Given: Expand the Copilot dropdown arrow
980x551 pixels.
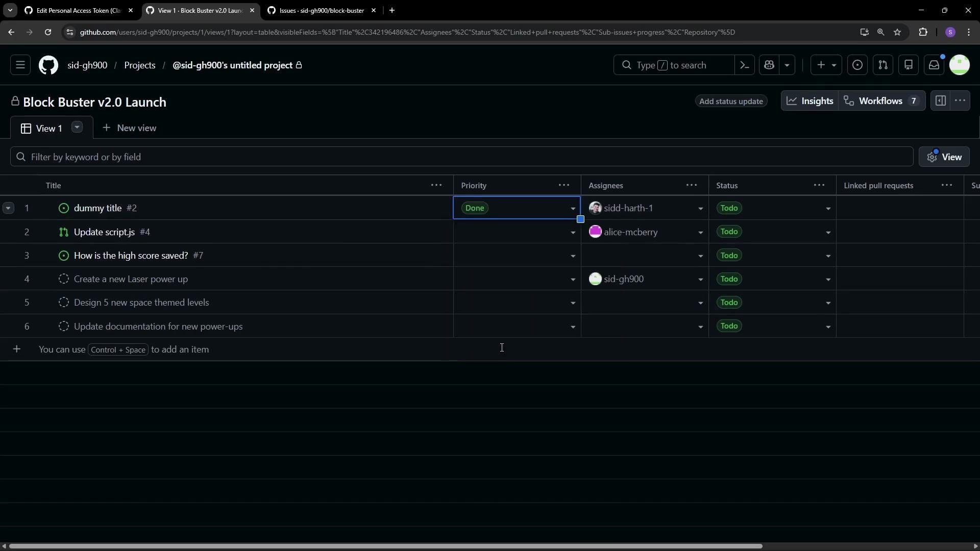Looking at the screenshot, I should (x=787, y=65).
